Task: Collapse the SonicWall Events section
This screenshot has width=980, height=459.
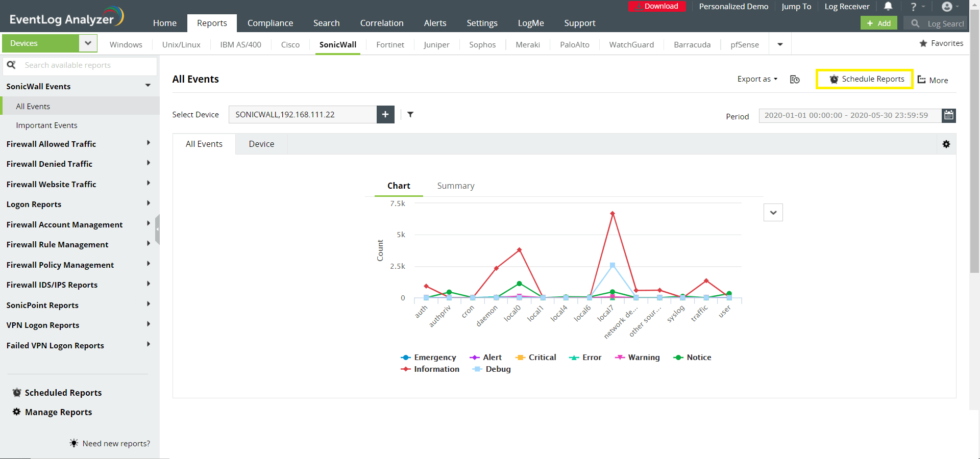Action: pyautogui.click(x=148, y=86)
